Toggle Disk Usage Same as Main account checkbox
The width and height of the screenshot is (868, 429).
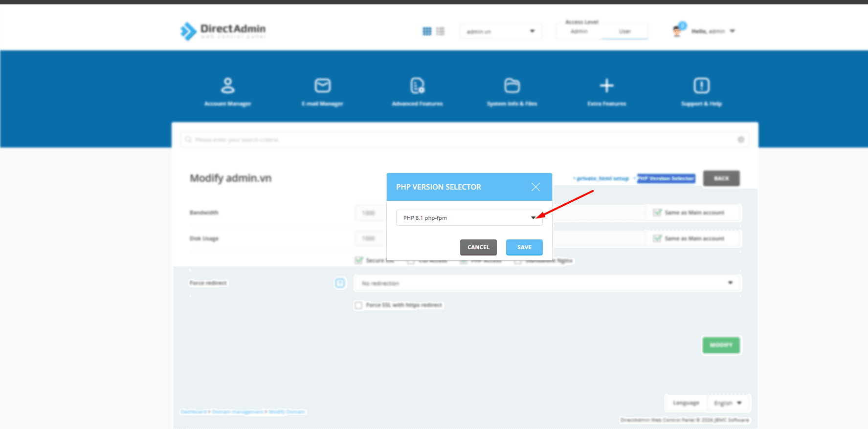click(x=658, y=238)
